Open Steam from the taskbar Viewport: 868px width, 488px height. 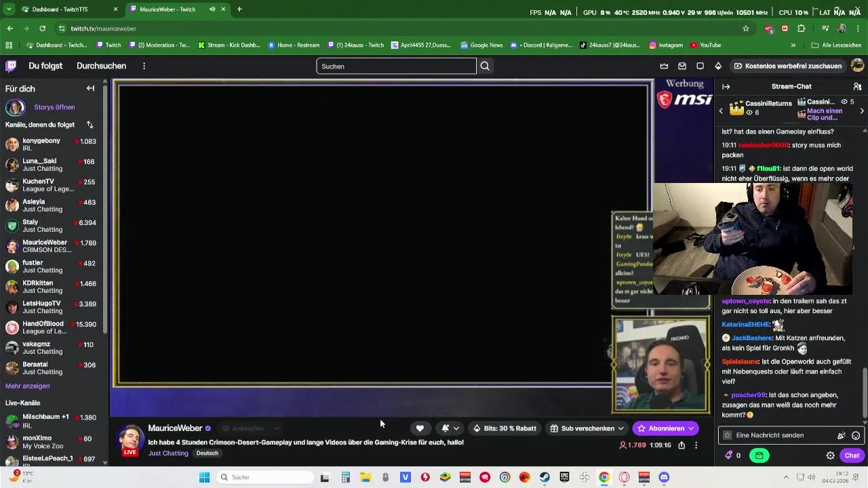[545, 477]
